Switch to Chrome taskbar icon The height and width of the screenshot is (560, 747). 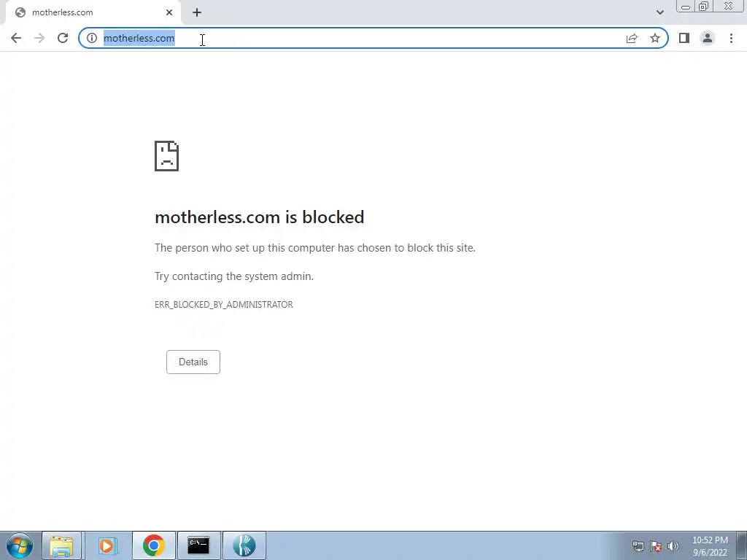coord(153,545)
